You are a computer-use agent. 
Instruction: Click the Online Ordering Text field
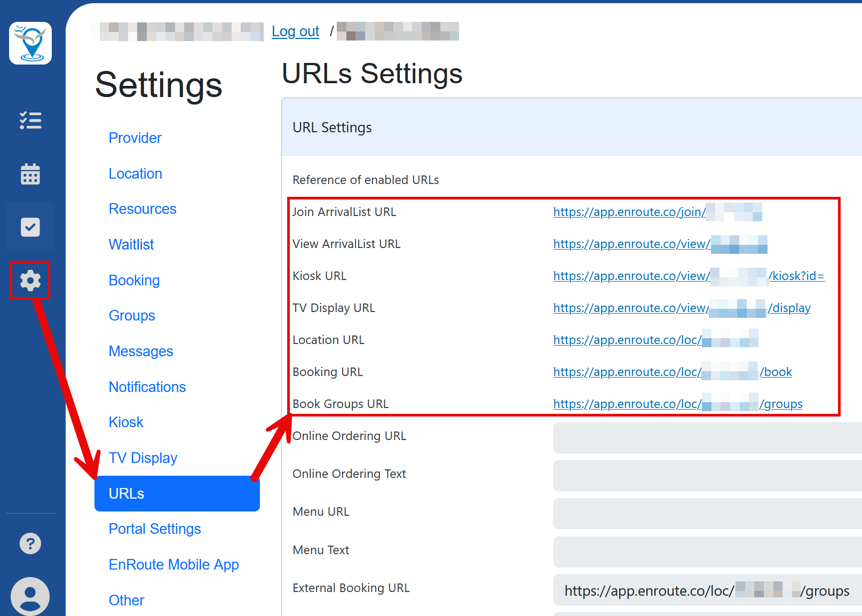click(708, 476)
